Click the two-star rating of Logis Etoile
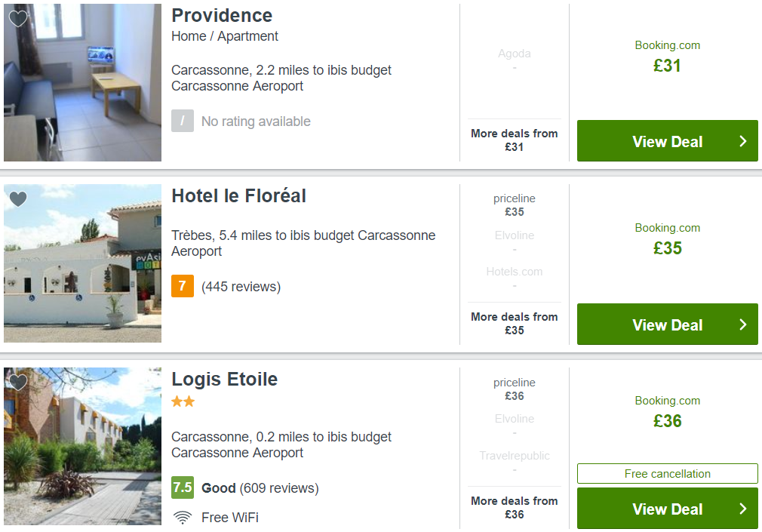This screenshot has width=762, height=532. 183,401
